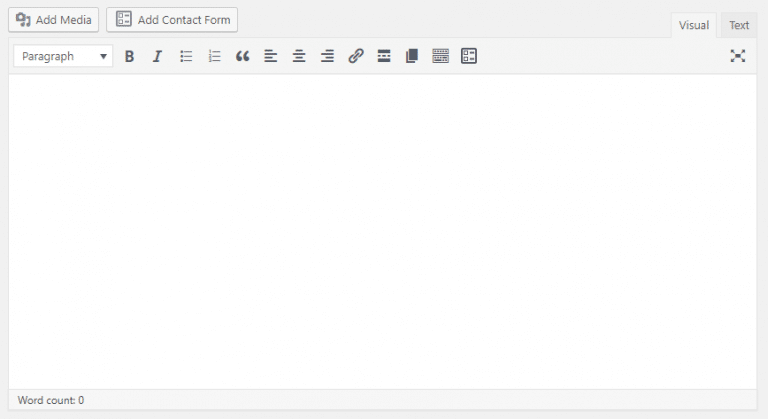Enable distraction-free fullscreen mode

pyautogui.click(x=738, y=56)
